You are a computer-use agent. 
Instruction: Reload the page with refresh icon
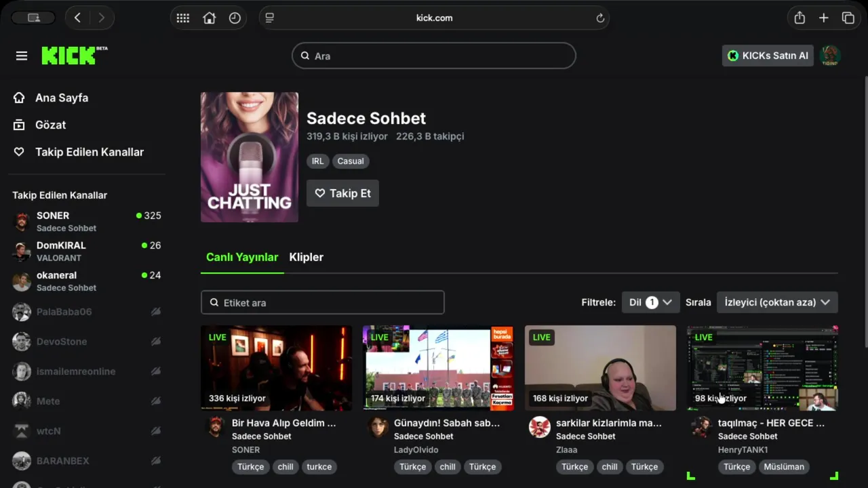(600, 18)
